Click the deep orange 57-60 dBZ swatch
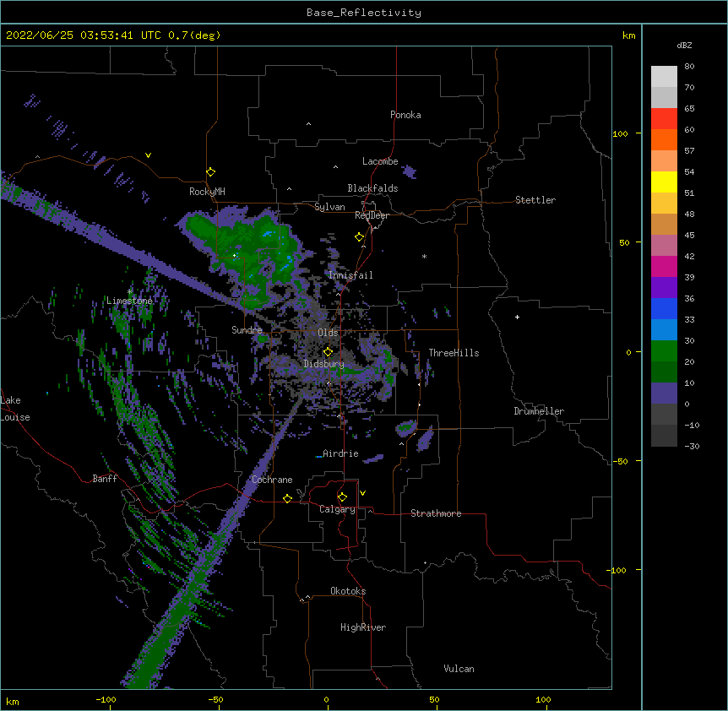728x711 pixels. (664, 139)
